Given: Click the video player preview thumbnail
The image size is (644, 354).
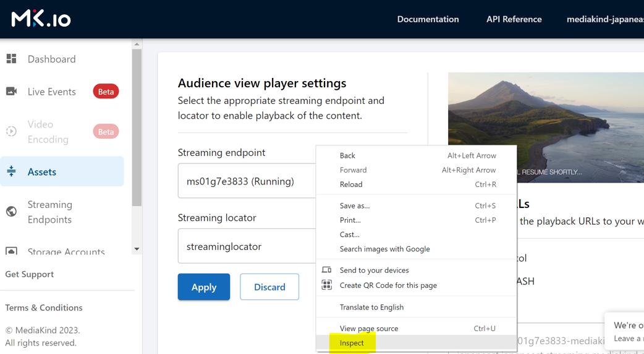Looking at the screenshot, I should pos(546,127).
